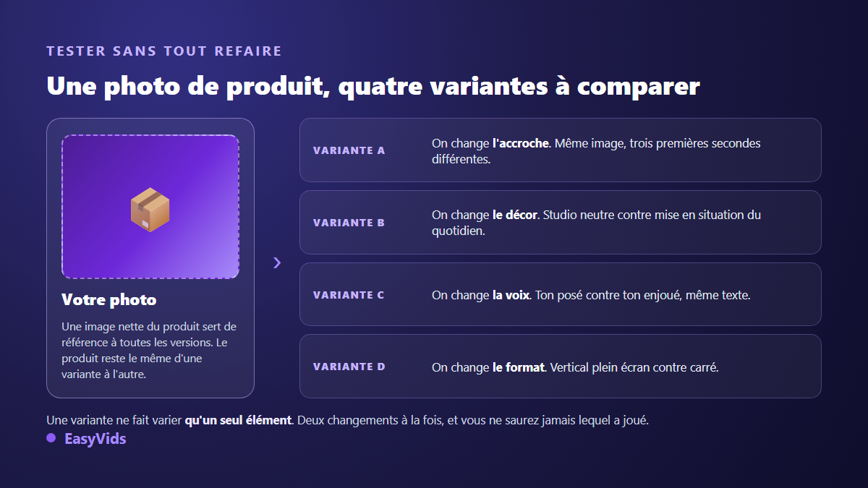Click bold phrase qu'un seul élément
The height and width of the screenshot is (488, 868).
coord(239,420)
